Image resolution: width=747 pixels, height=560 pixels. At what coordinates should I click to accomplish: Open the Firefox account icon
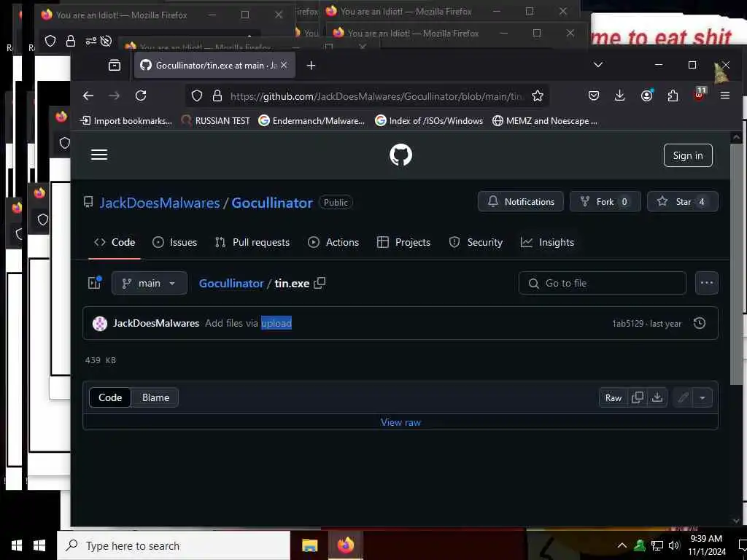646,96
